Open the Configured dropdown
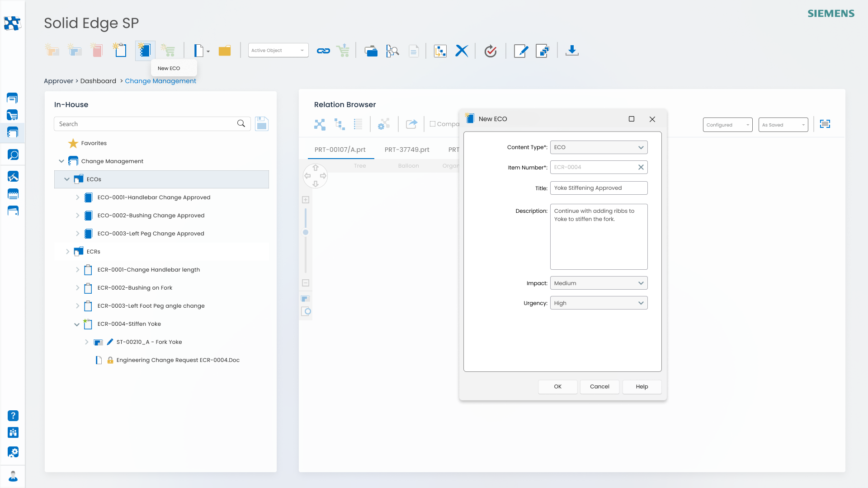 (727, 125)
